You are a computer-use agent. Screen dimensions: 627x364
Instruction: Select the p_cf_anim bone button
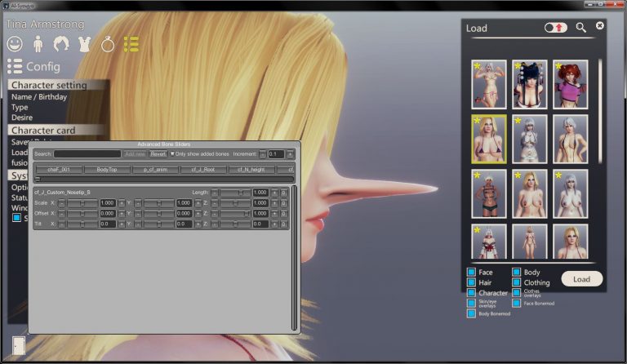(x=155, y=170)
